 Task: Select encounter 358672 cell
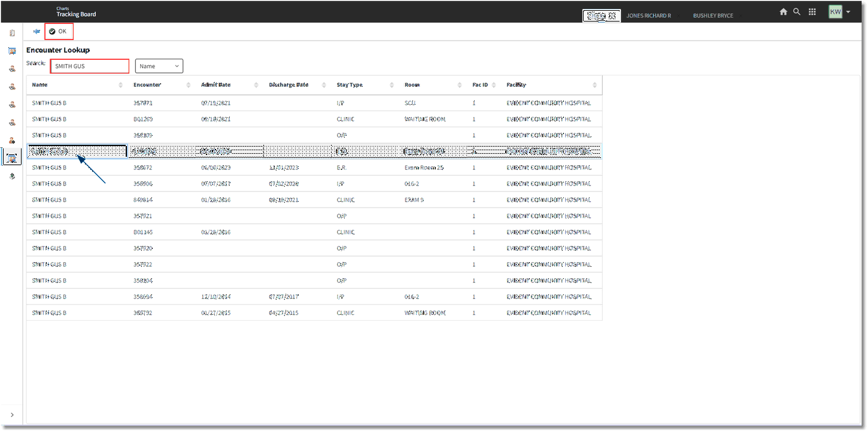coord(143,168)
